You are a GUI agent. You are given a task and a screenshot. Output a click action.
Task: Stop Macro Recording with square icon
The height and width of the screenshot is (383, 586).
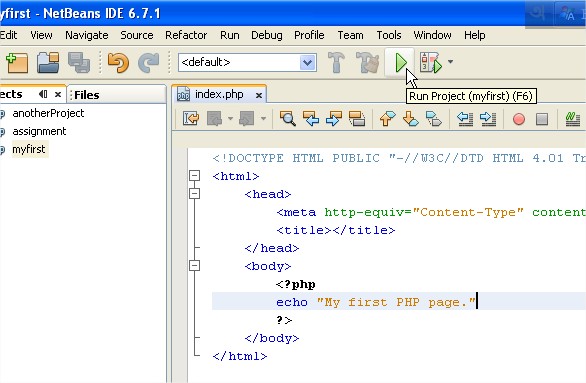tap(542, 119)
